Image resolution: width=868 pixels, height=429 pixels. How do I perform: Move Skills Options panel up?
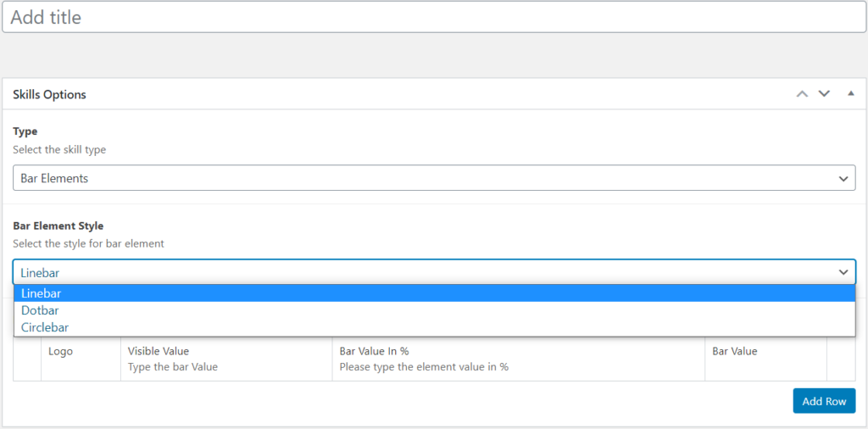[802, 93]
